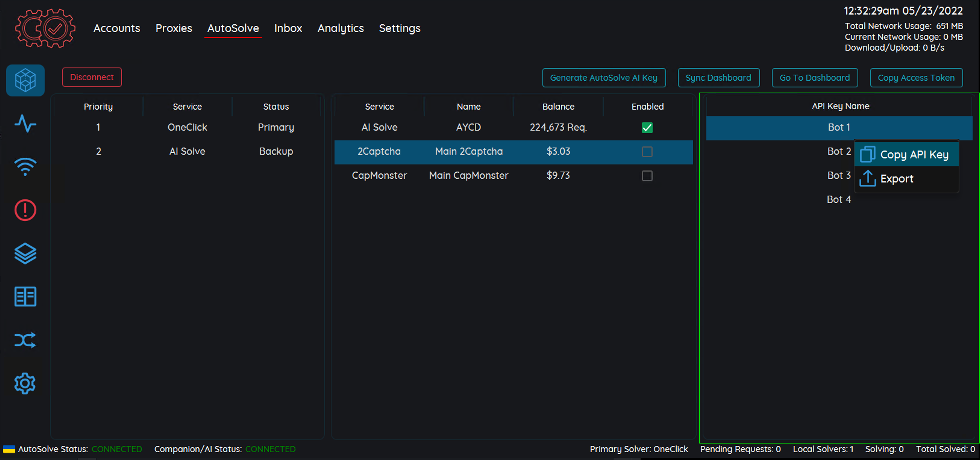
Task: Open the 3D cube AutoSolve sidebar icon
Action: tap(25, 80)
